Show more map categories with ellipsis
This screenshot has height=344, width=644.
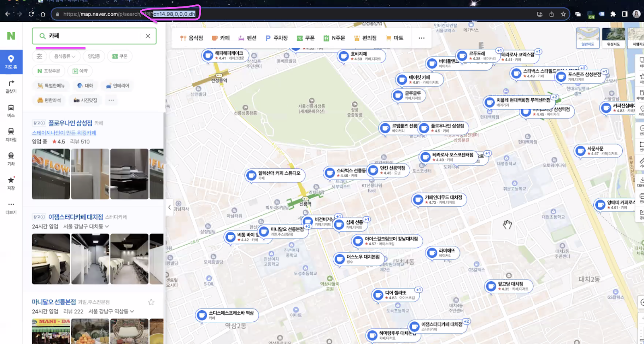(x=421, y=38)
